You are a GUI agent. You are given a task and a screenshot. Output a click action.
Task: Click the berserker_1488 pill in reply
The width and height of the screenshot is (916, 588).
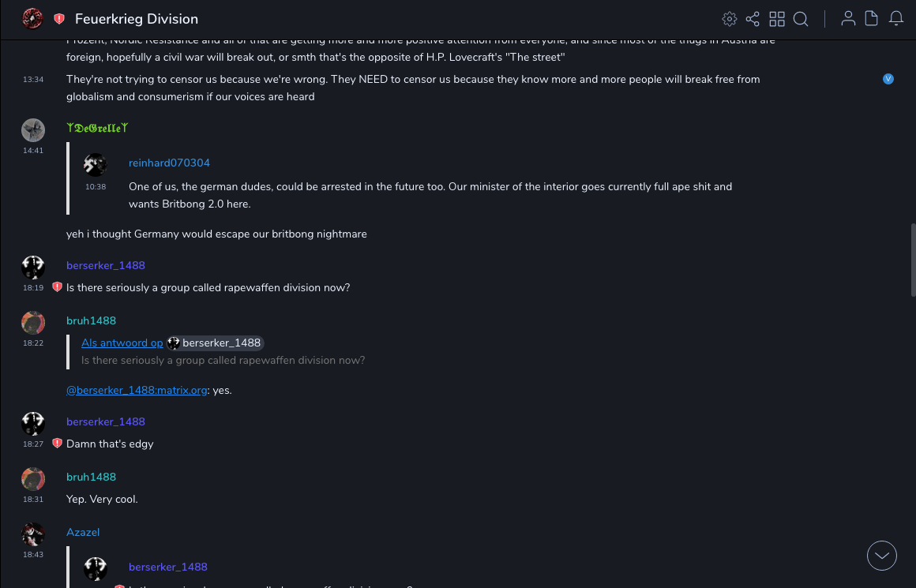(x=215, y=343)
